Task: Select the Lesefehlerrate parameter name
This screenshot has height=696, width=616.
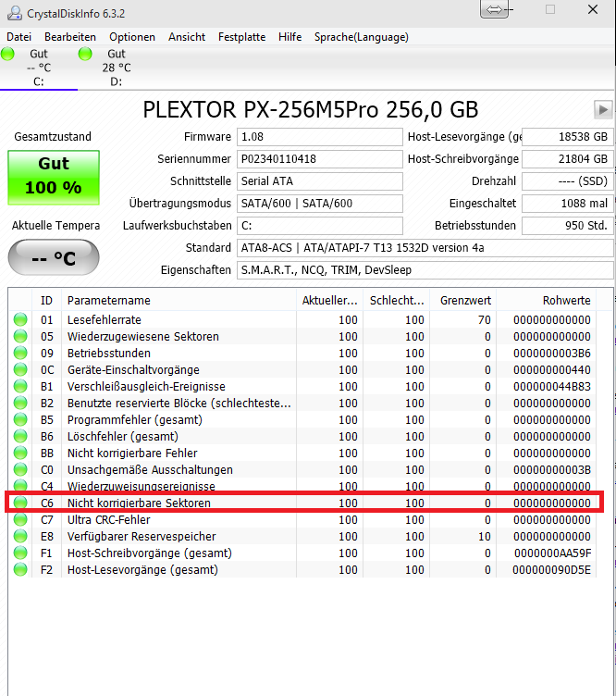Action: 105,319
